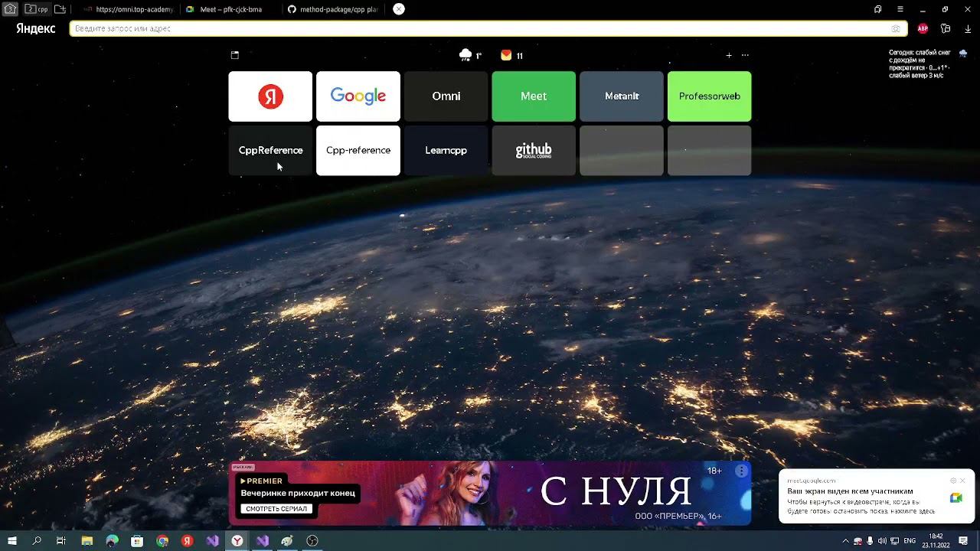The image size is (980, 551).
Task: Open the extensions sidebar panel icon
Action: (946, 28)
